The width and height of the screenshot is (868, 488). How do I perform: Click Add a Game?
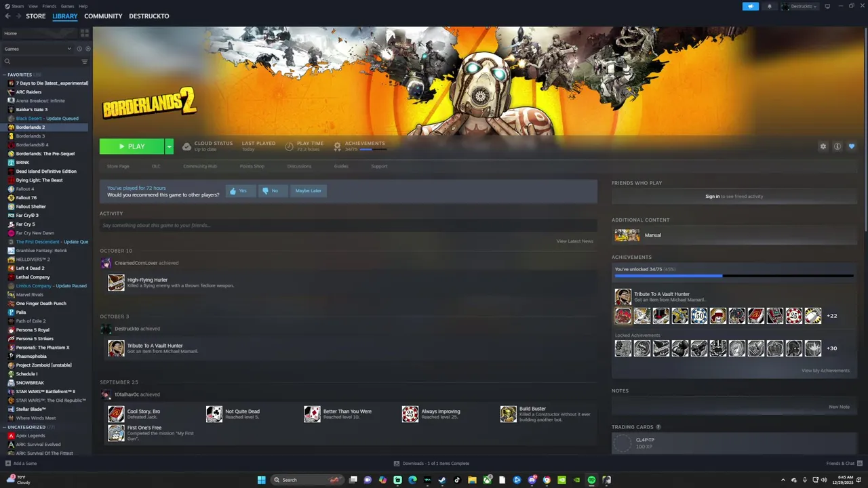[x=21, y=464]
